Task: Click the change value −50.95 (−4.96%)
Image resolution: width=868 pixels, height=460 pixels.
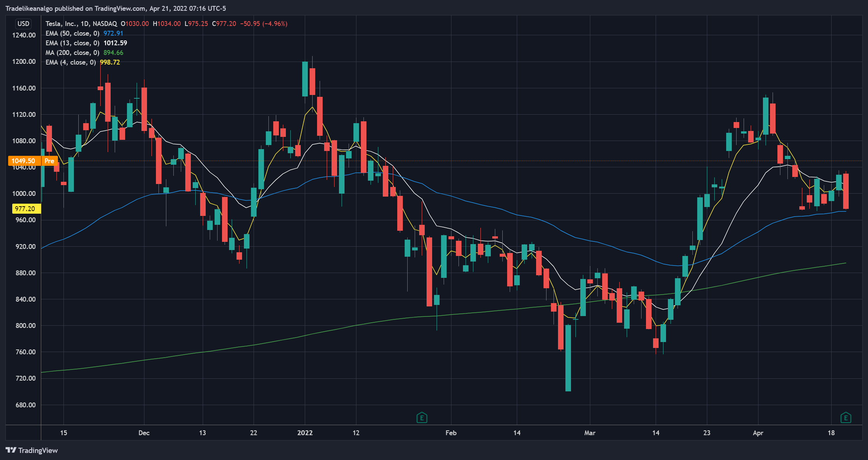Action: point(264,24)
